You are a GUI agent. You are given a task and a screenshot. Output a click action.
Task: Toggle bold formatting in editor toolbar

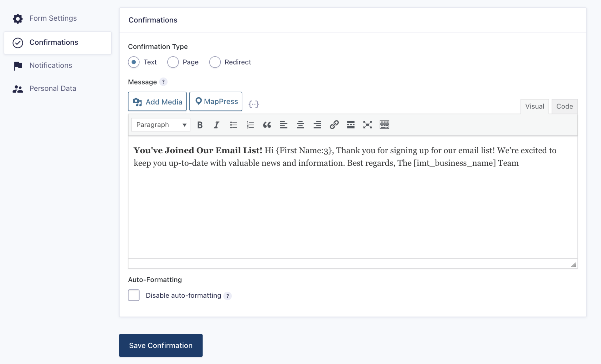click(200, 125)
